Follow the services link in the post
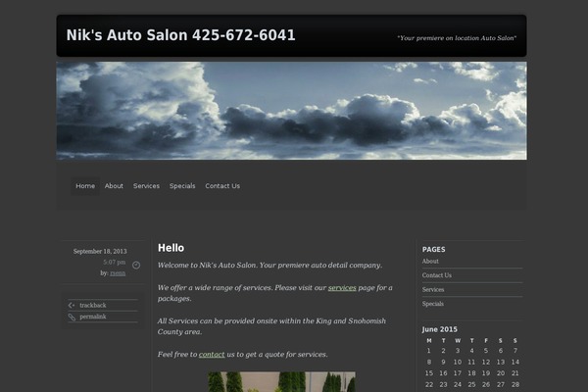 (342, 288)
